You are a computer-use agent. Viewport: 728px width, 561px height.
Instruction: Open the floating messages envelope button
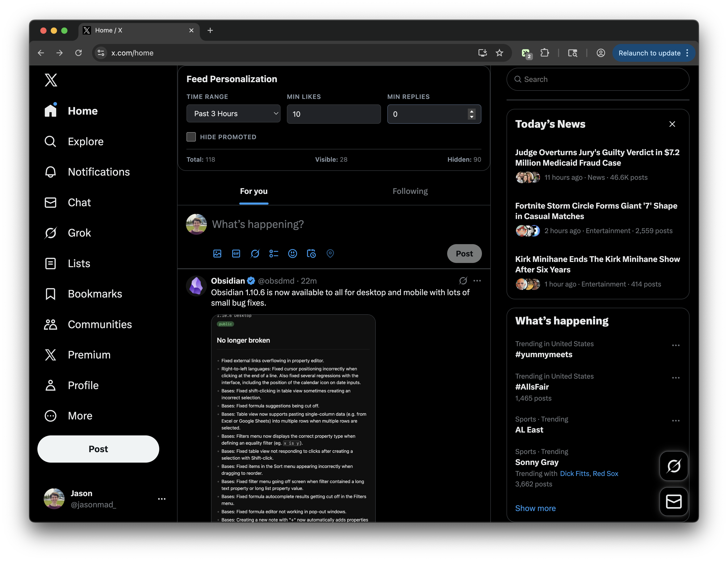click(x=673, y=501)
